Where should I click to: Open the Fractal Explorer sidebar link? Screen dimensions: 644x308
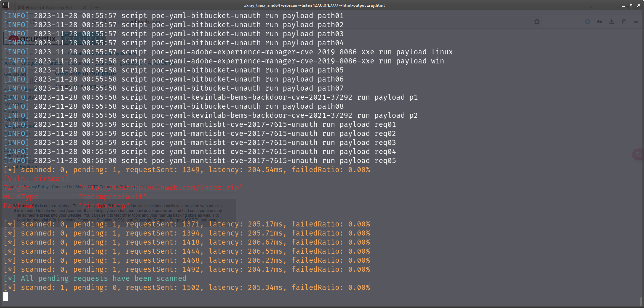(20, 167)
